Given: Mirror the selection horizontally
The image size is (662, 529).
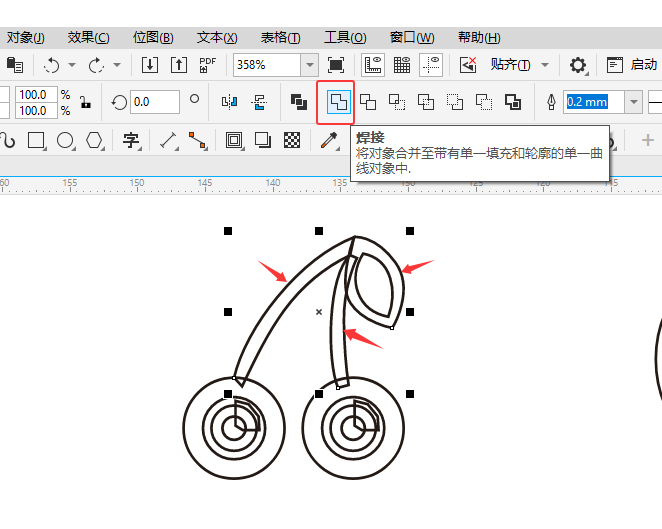Looking at the screenshot, I should (x=229, y=102).
